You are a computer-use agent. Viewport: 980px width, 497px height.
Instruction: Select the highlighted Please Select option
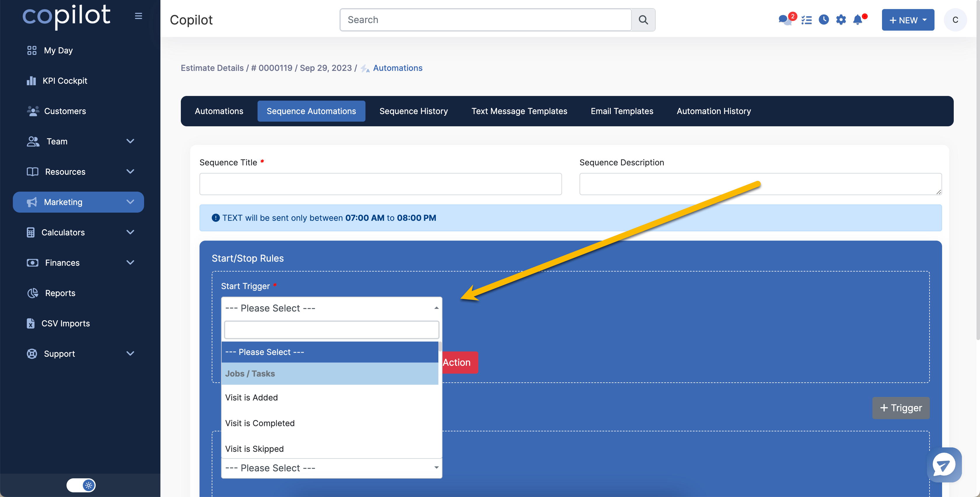click(330, 352)
